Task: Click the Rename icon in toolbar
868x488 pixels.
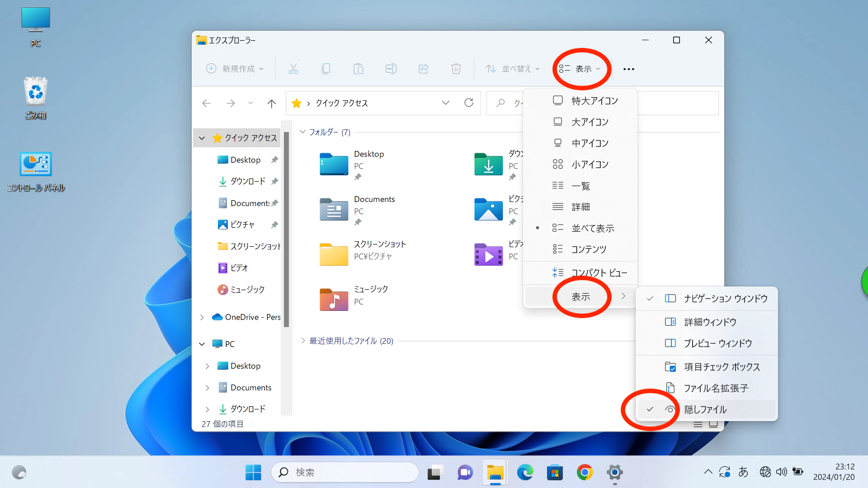Action: (391, 69)
